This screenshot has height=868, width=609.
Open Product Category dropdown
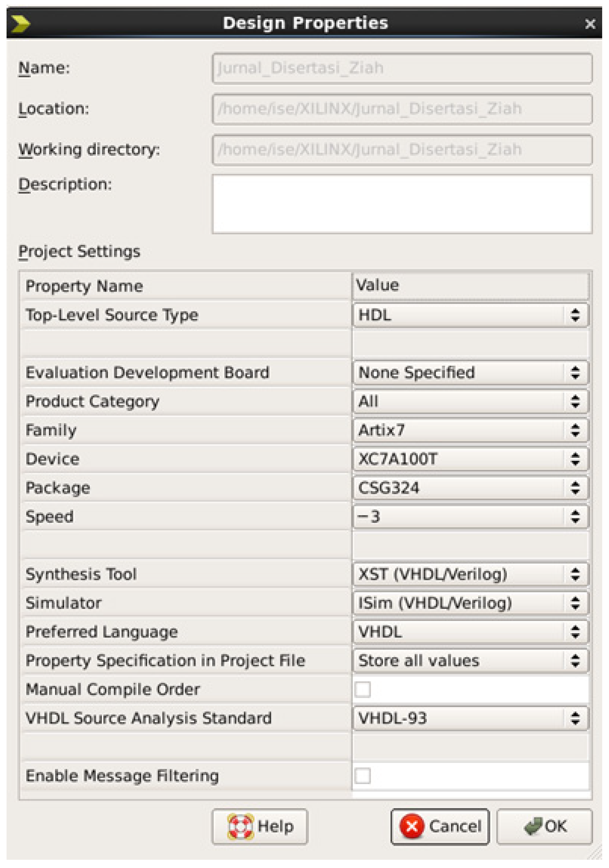(471, 401)
